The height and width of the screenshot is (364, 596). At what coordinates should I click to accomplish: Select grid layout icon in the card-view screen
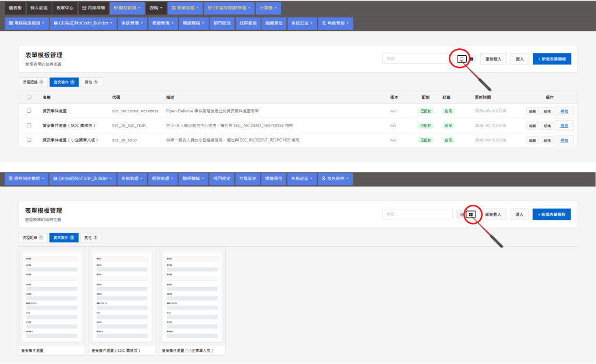[x=471, y=215]
